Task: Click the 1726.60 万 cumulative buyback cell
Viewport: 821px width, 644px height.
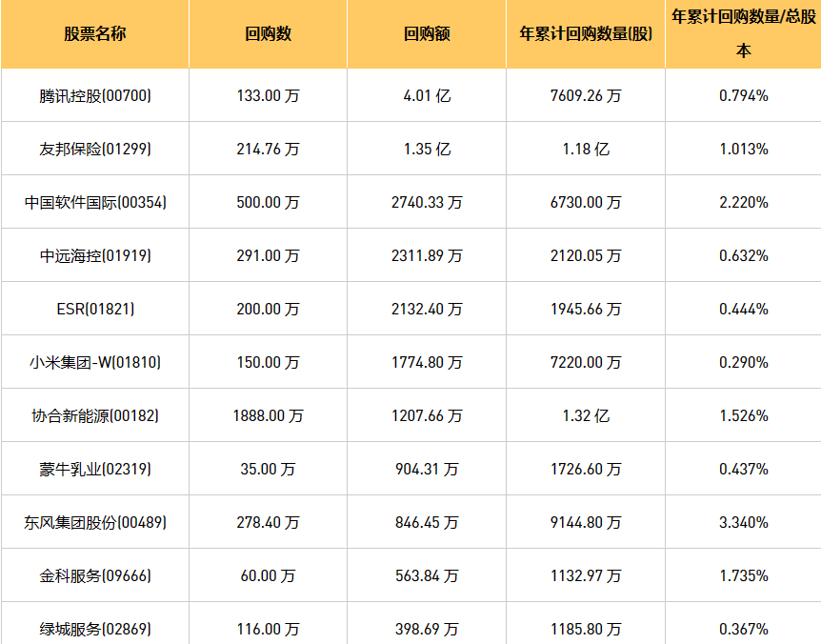Action: [586, 469]
